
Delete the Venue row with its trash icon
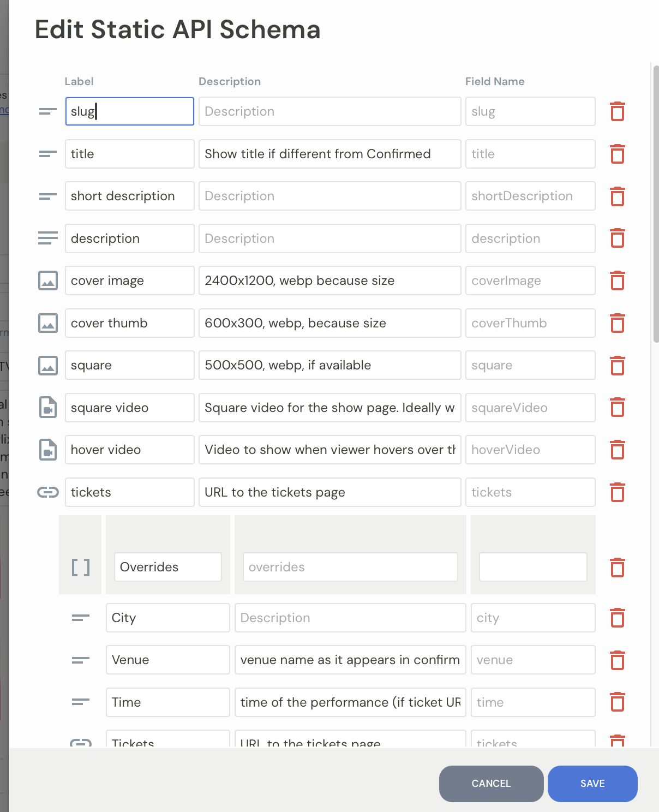click(617, 660)
